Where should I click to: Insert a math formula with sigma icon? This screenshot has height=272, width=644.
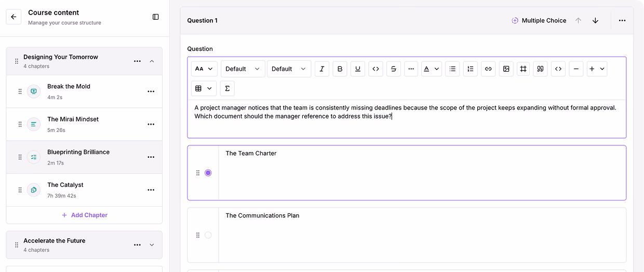pyautogui.click(x=227, y=89)
